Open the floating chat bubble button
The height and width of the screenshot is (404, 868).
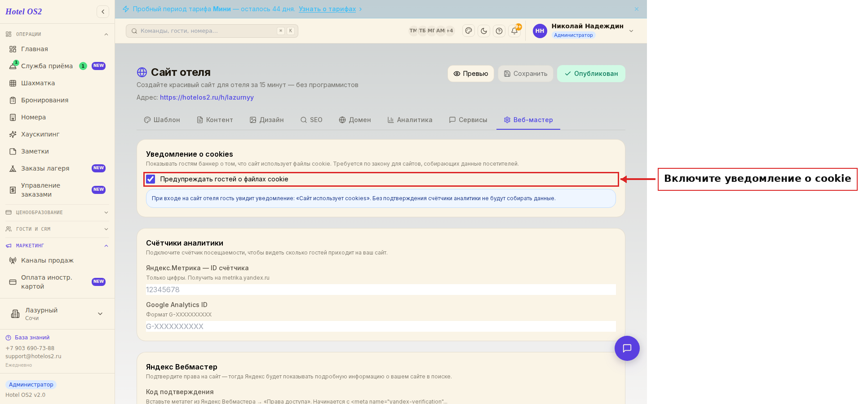pyautogui.click(x=627, y=348)
